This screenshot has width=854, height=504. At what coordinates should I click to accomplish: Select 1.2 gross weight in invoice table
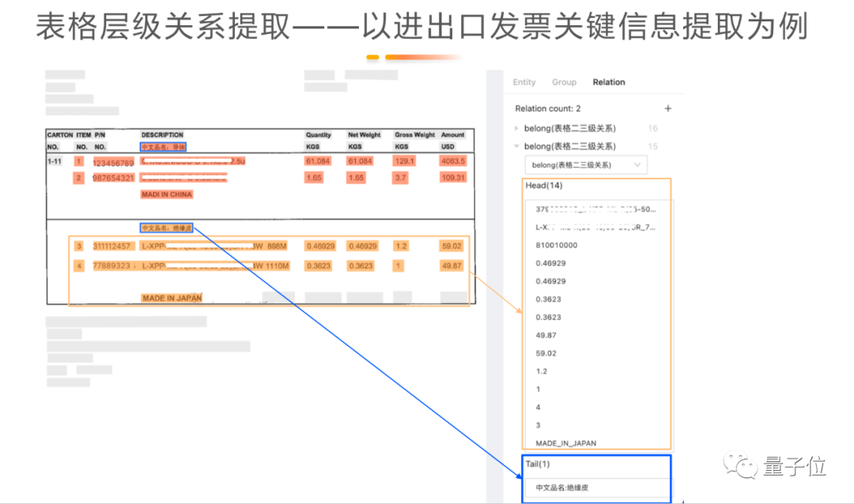(x=402, y=246)
